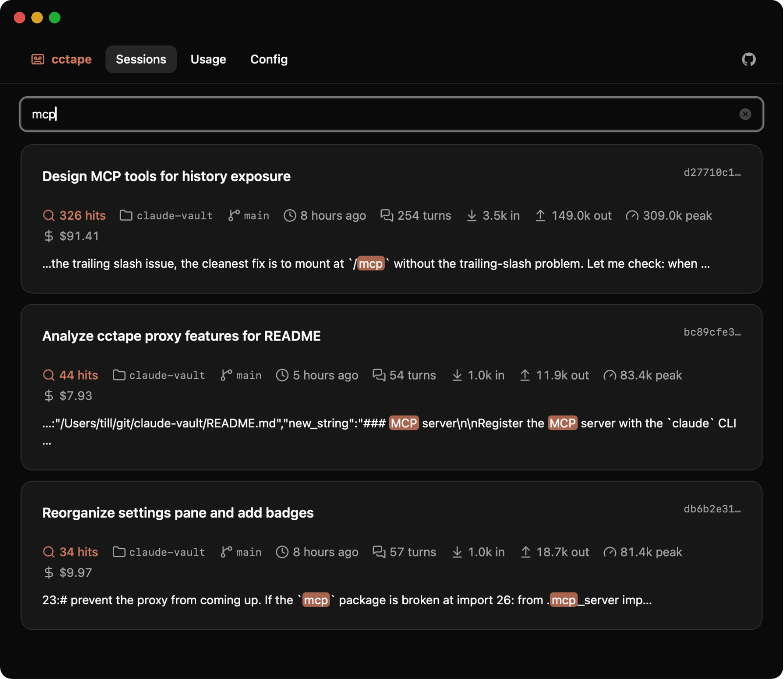Screen dimensions: 784x679
Task: Click the chat bubbles icon beside 57 turns
Action: [379, 552]
